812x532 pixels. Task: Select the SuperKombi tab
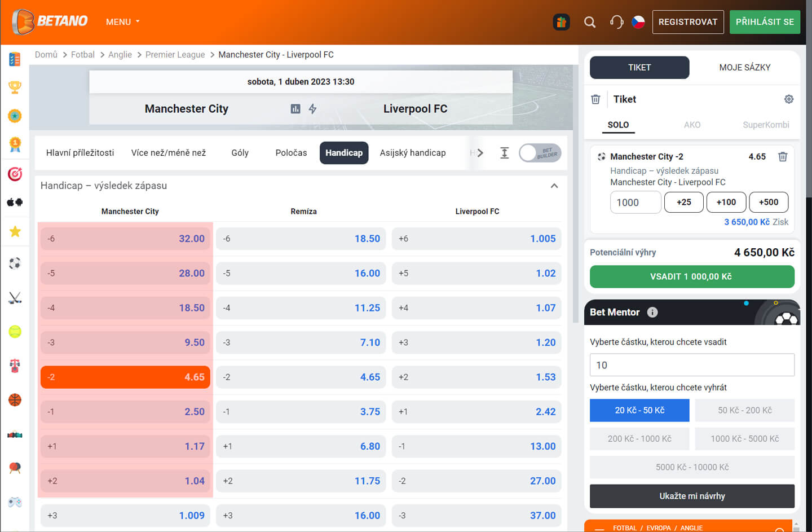click(766, 125)
